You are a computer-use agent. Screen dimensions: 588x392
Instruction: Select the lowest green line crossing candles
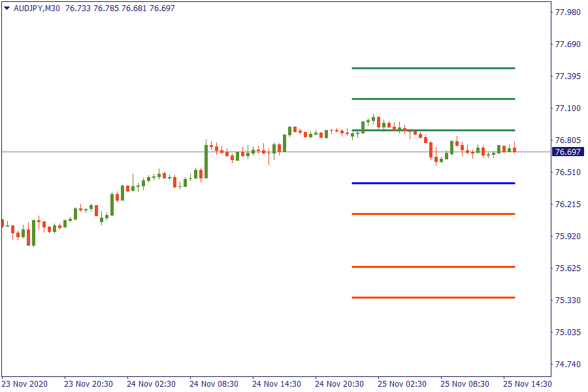[457, 130]
